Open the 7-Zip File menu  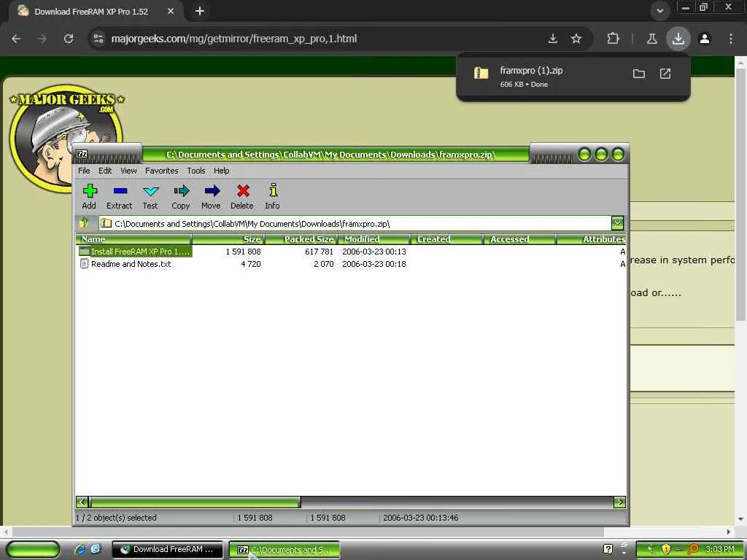click(x=84, y=171)
